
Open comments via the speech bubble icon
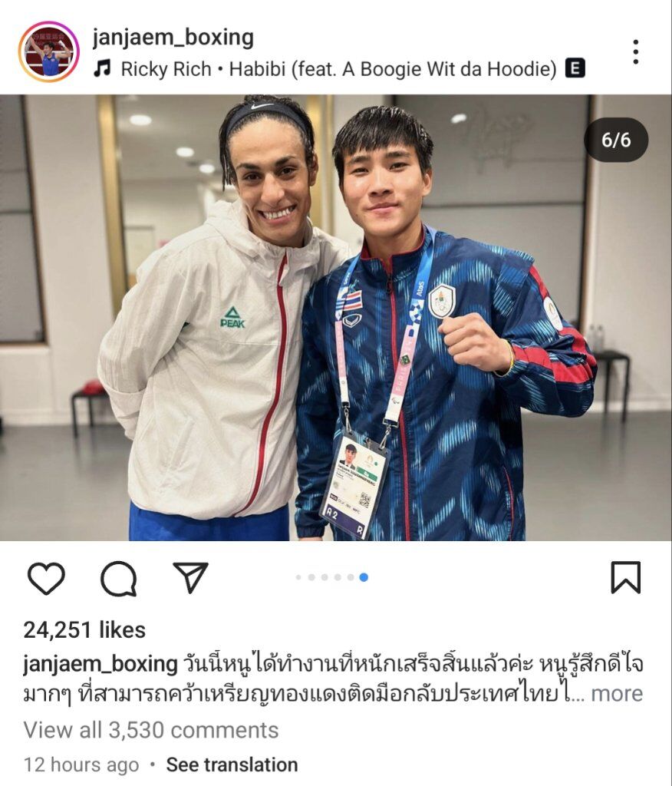(x=119, y=578)
